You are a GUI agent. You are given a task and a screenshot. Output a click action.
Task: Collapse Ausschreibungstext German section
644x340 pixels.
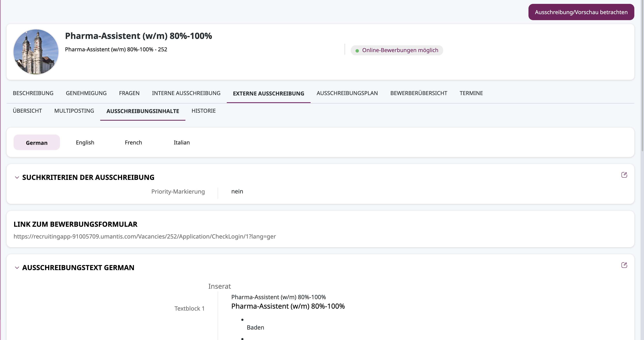17,268
